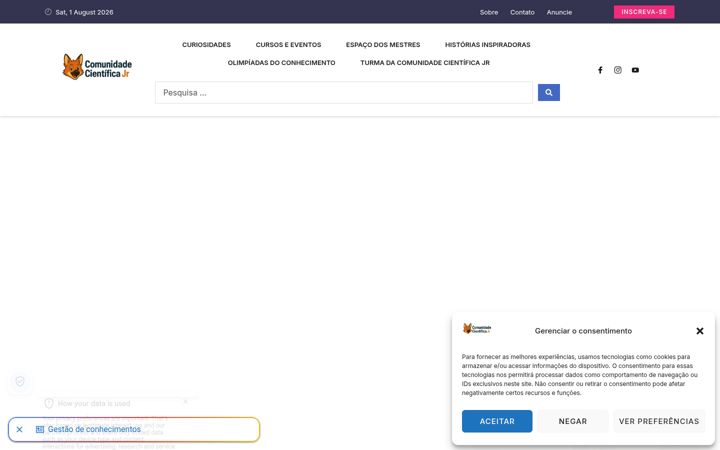
Task: Focus the Pesquisa search field
Action: click(x=344, y=93)
